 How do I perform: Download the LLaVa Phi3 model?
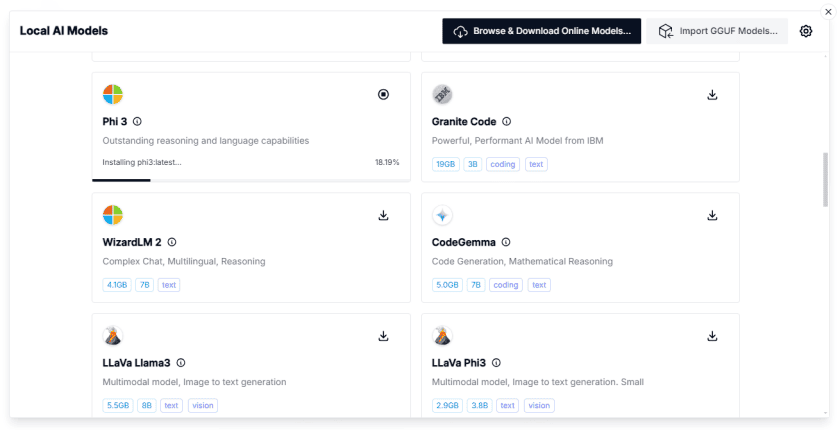(x=712, y=336)
